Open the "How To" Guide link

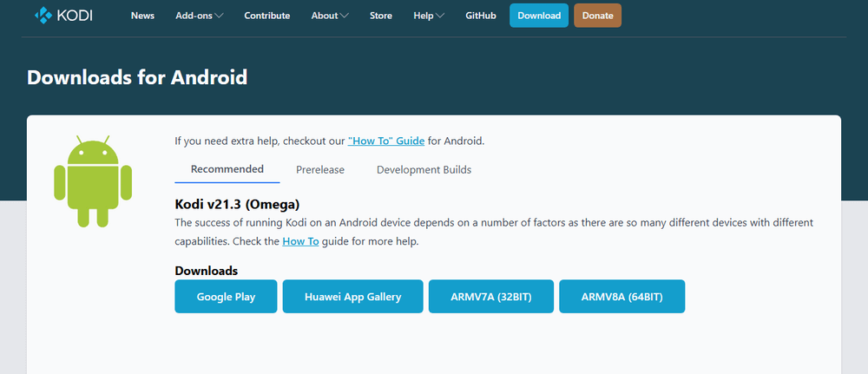(x=386, y=141)
